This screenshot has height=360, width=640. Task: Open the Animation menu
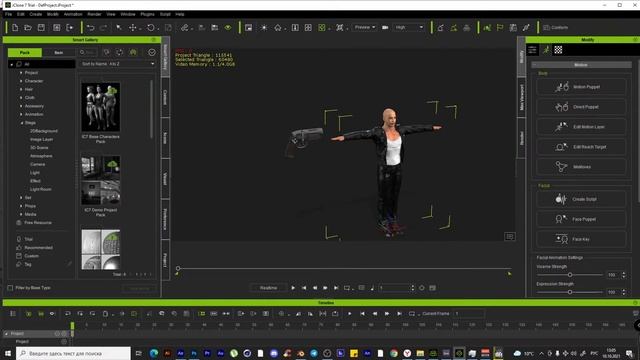[73, 14]
